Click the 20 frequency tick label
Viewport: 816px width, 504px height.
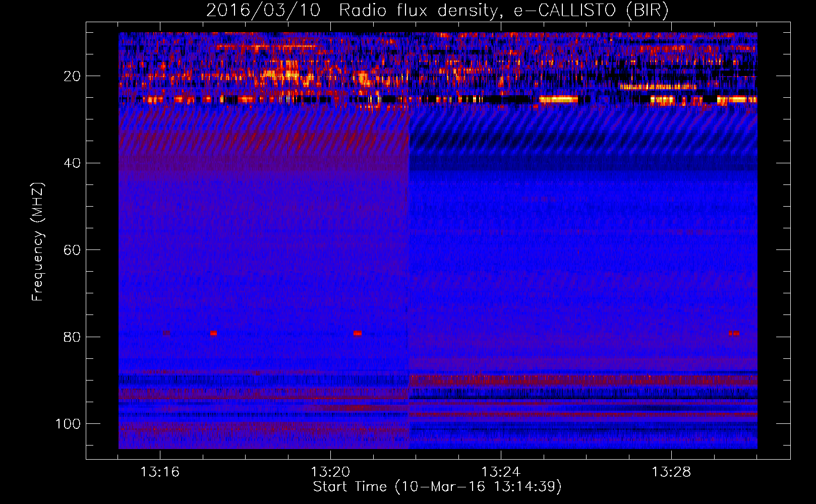72,76
